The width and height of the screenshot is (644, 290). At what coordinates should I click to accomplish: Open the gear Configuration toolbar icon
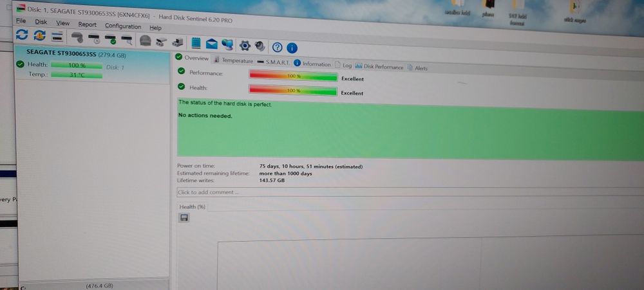245,45
